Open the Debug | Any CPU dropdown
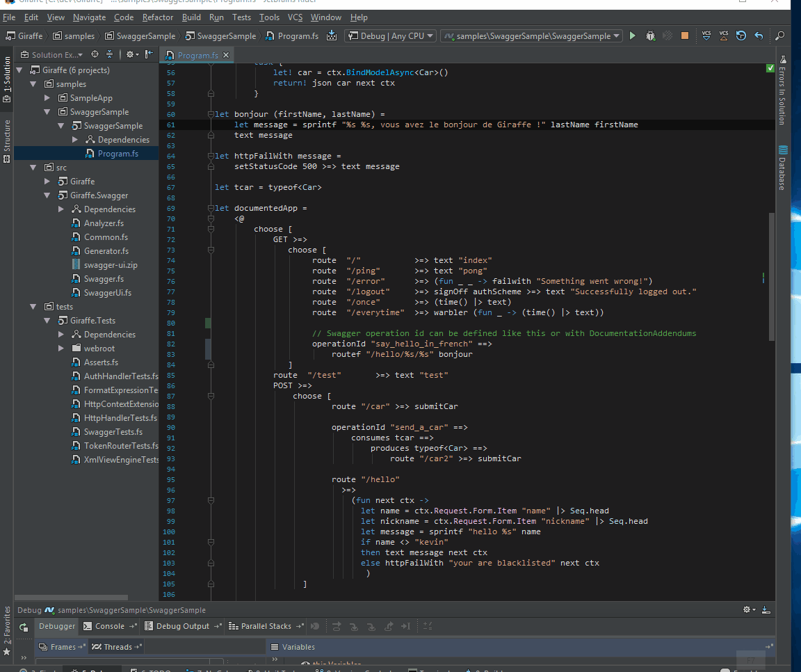Image resolution: width=801 pixels, height=672 pixels. 391,36
